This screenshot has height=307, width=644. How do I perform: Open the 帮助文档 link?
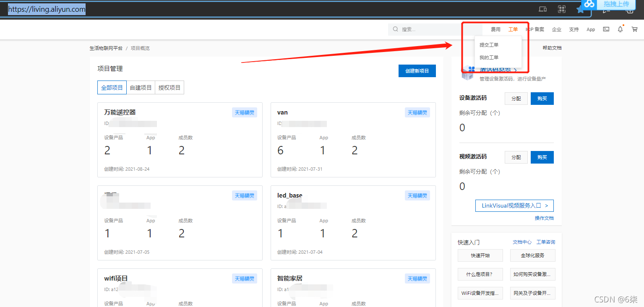(x=552, y=48)
